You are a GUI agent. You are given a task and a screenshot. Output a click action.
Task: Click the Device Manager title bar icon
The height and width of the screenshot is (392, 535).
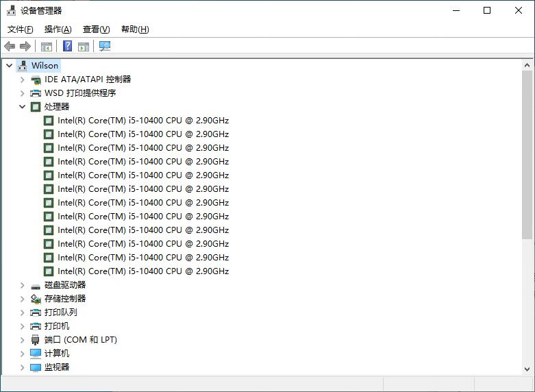[11, 10]
